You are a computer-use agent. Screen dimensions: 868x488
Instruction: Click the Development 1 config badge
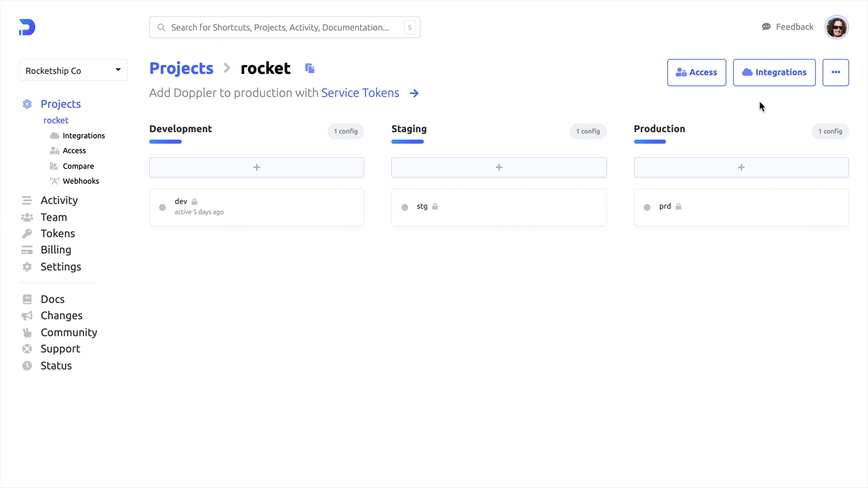click(x=346, y=131)
